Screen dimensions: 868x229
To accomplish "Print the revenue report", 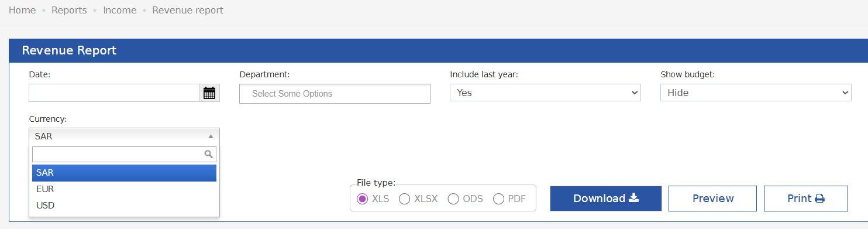I will [805, 199].
